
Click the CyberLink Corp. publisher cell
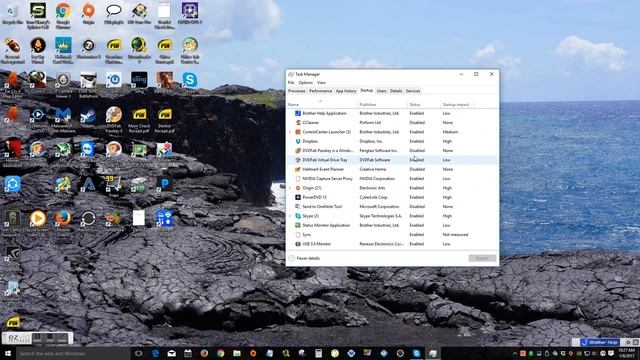pyautogui.click(x=373, y=197)
